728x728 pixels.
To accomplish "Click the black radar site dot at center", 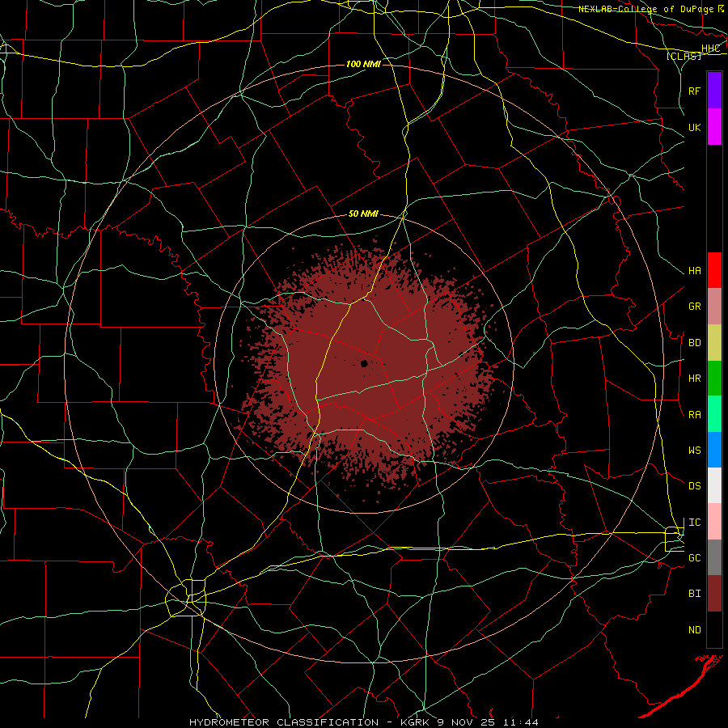I will pos(365,363).
